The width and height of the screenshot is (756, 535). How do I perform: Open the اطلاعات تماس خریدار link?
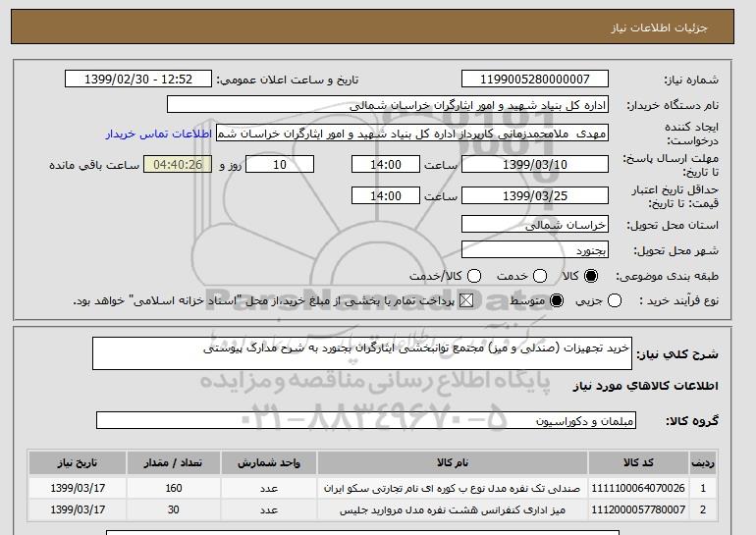click(x=159, y=134)
